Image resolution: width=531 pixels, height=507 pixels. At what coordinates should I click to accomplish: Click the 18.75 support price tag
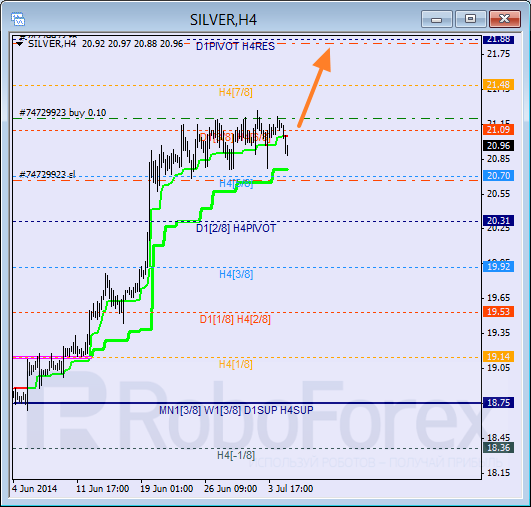point(498,402)
